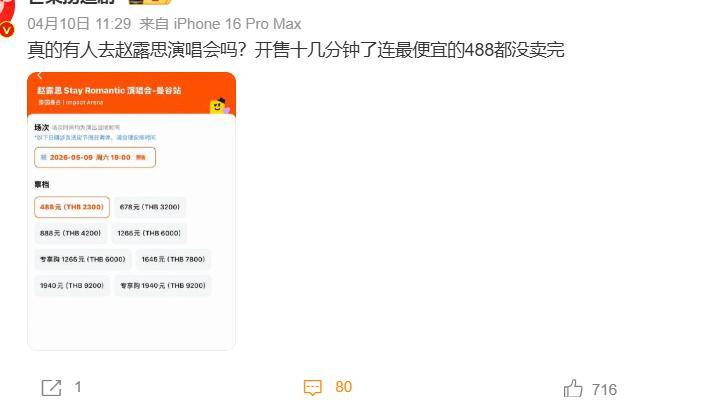This screenshot has width=704, height=400.
Task: Open the 04月10日 11:29 timestamp link
Action: 79,24
